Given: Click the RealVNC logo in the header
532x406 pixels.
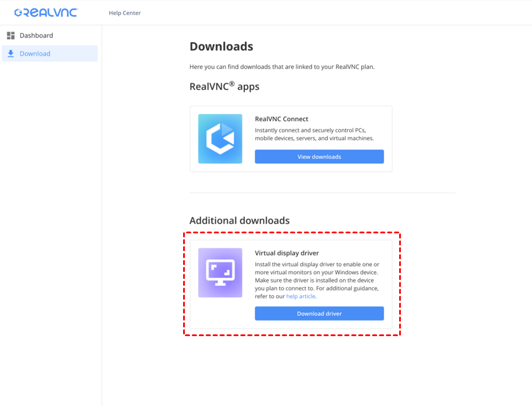Looking at the screenshot, I should pyautogui.click(x=46, y=13).
